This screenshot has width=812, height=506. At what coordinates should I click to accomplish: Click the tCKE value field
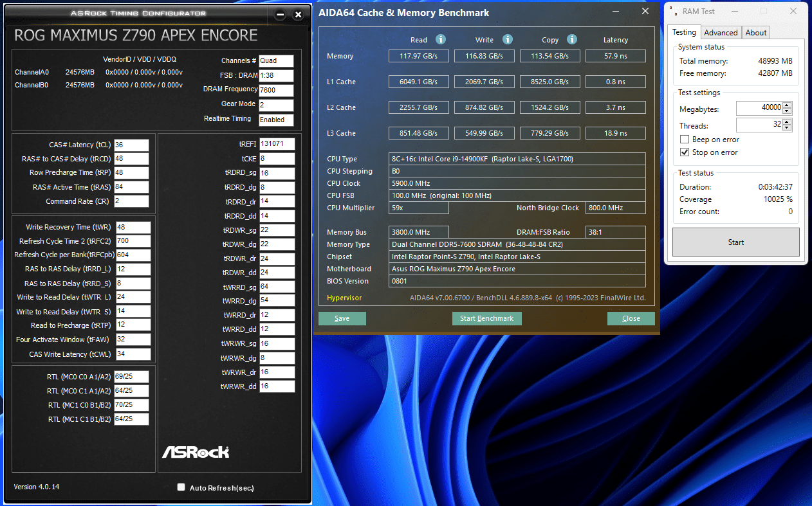[277, 158]
